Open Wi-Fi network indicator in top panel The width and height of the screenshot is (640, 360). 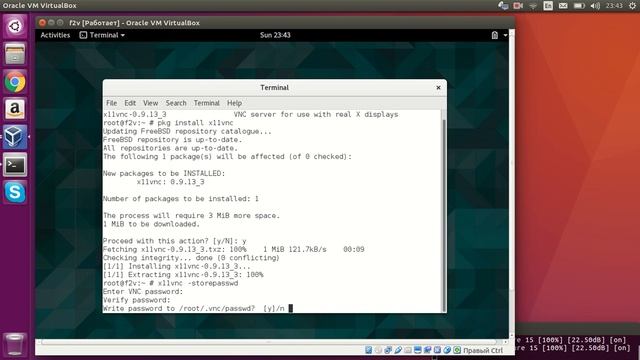pyautogui.click(x=533, y=5)
